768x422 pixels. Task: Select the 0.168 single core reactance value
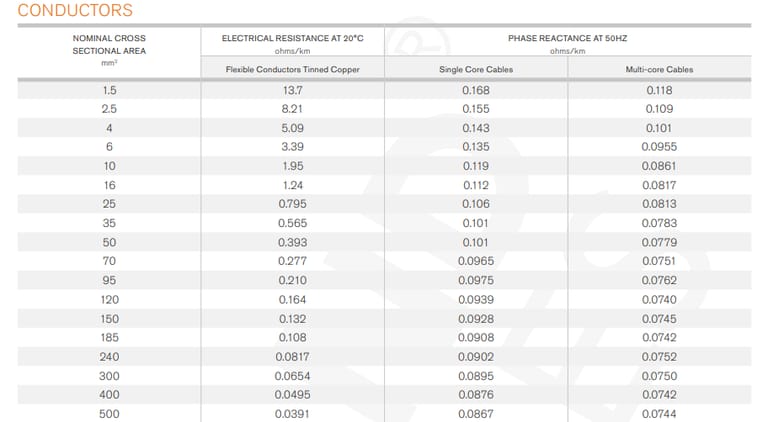click(x=476, y=90)
